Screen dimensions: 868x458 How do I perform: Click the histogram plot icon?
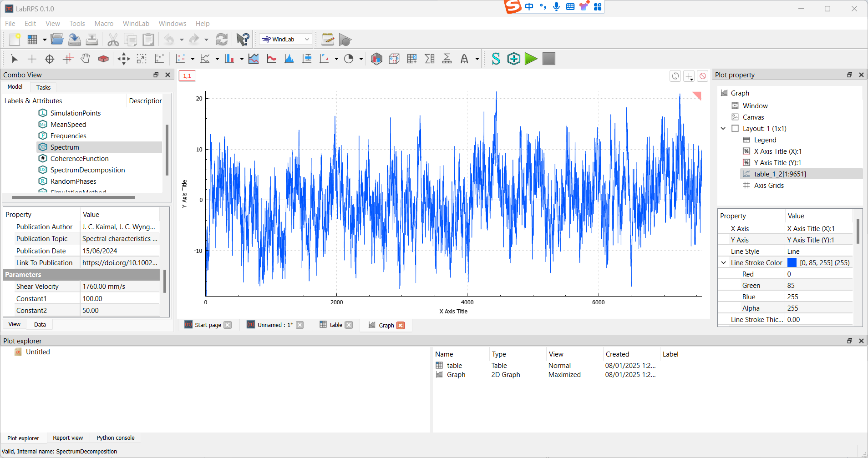pyautogui.click(x=289, y=59)
